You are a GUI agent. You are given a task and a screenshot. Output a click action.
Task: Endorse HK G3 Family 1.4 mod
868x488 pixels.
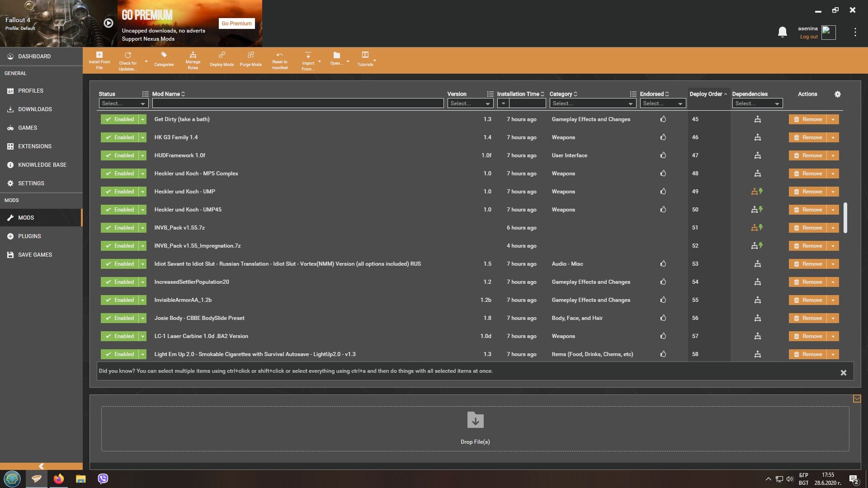pos(663,137)
